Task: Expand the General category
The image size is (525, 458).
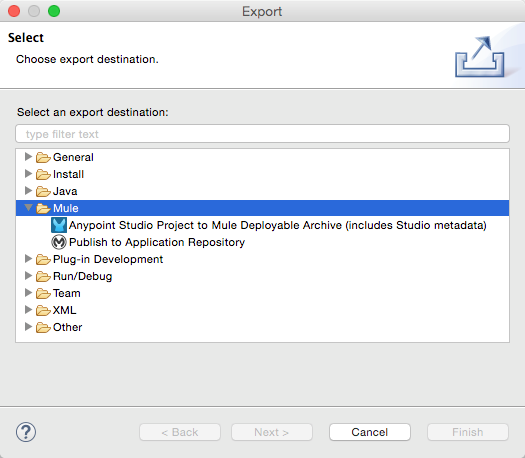Action: [x=28, y=157]
